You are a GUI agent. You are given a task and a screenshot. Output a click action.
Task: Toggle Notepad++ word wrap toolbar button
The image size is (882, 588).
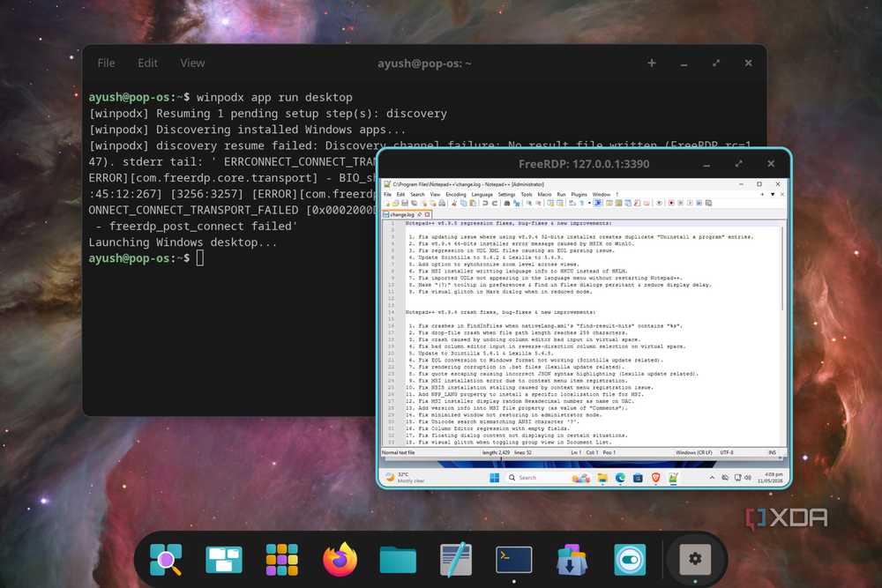click(x=572, y=203)
